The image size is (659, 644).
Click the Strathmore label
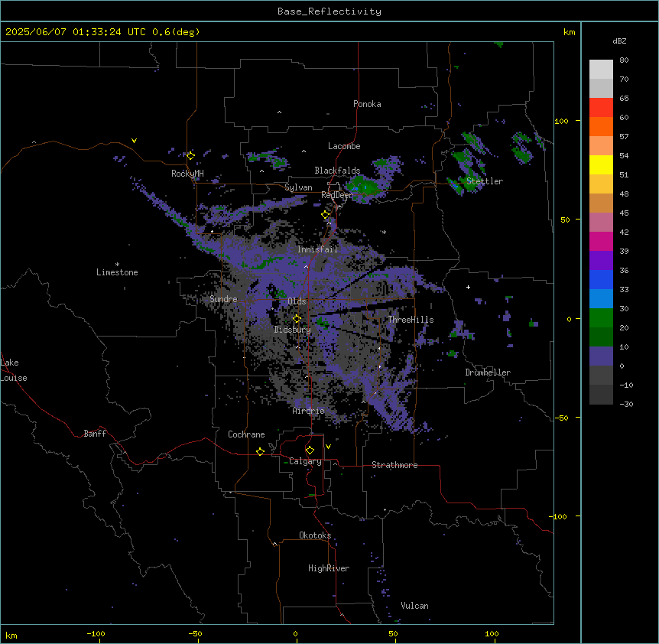click(x=394, y=465)
